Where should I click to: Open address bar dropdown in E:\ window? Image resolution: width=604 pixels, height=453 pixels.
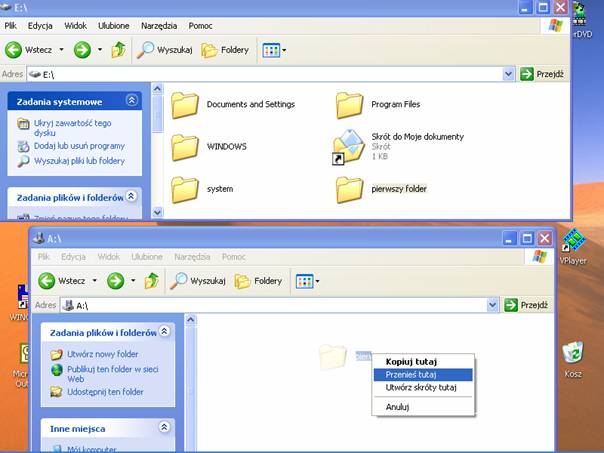click(507, 74)
